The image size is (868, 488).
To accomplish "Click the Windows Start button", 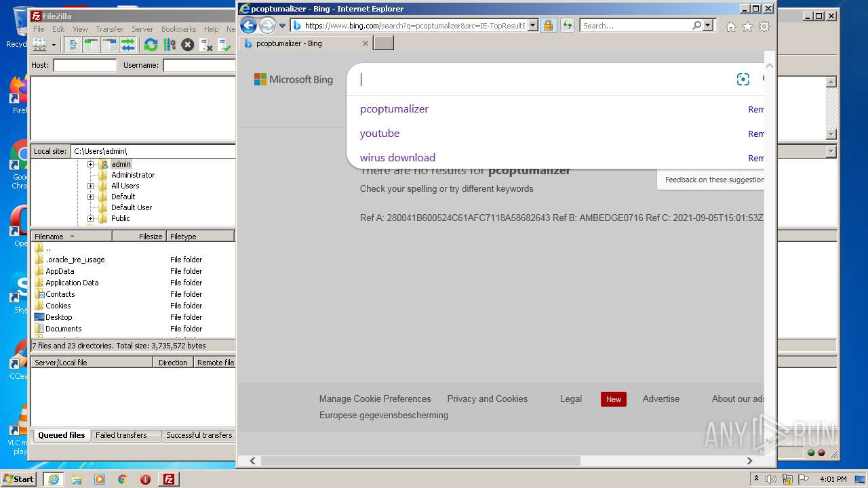I will tap(19, 479).
